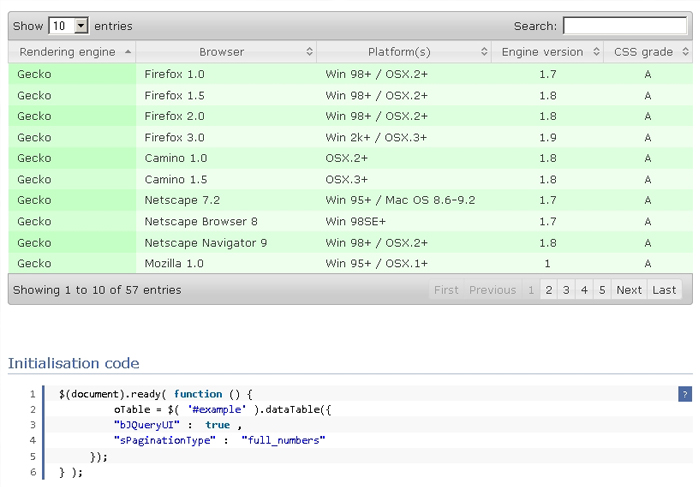Select pagination page 3
Viewport: 700px width, 488px height.
[x=566, y=290]
